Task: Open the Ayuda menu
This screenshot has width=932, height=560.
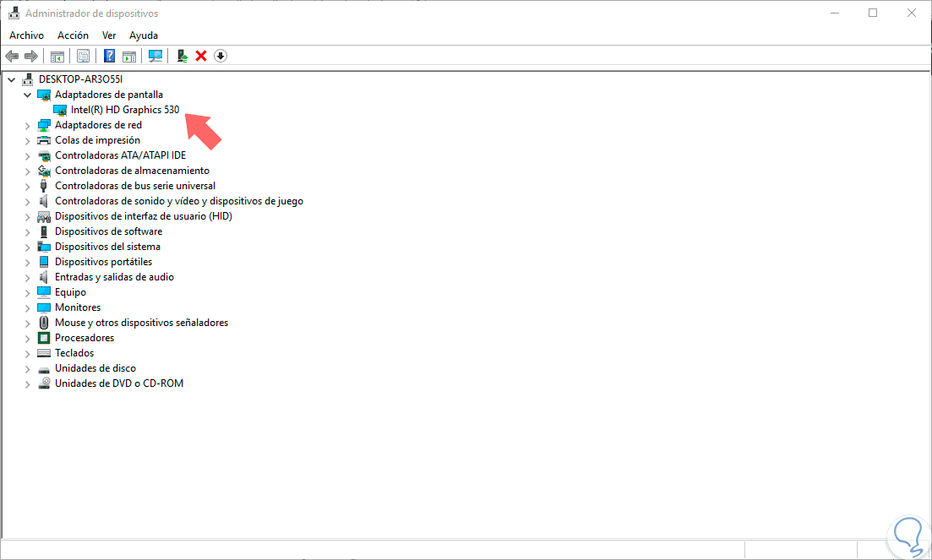Action: coord(144,35)
